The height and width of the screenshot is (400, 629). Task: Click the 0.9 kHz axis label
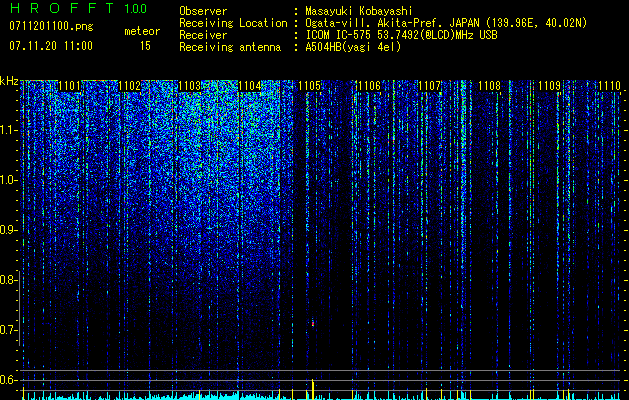(x=8, y=230)
